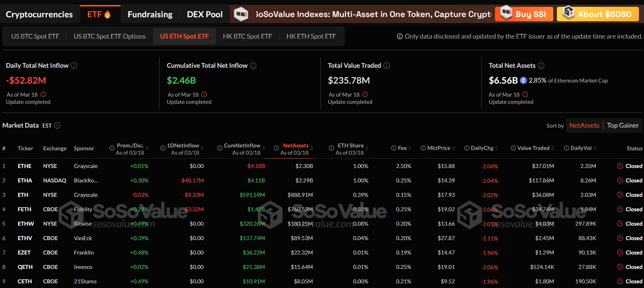Click red alert icon under Daily Total Net Inflow date
Image resolution: width=644 pixels, height=288 pixels.
coord(43,94)
